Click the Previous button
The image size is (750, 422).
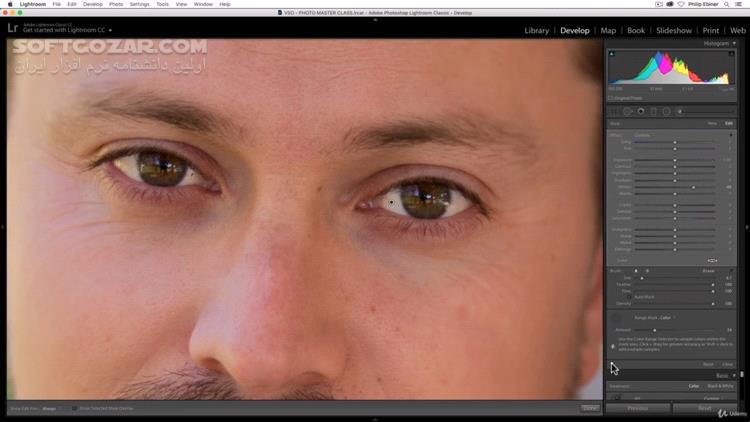(638, 409)
